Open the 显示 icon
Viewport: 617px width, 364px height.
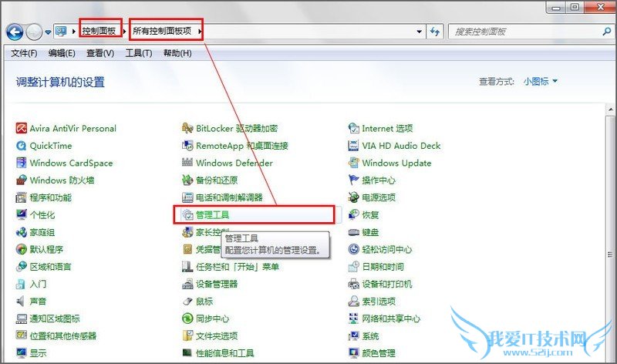click(x=22, y=353)
